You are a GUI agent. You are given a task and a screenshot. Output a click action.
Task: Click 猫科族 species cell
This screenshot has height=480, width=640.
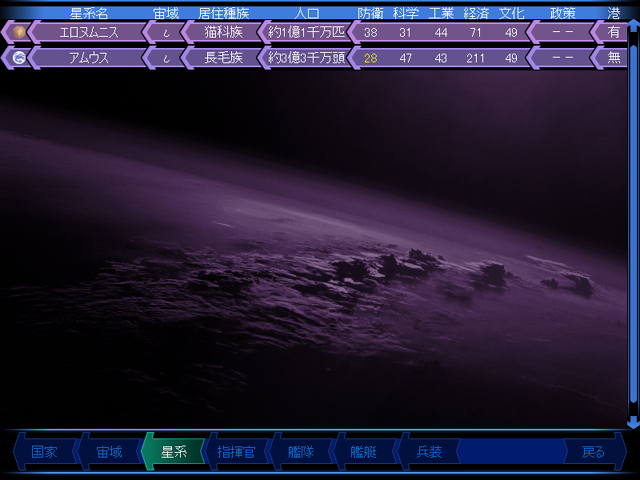pyautogui.click(x=224, y=32)
